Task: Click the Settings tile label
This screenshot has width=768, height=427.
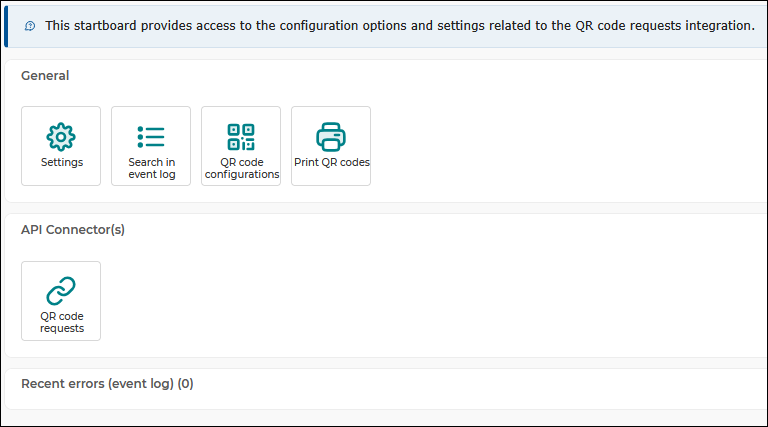Action: [x=62, y=162]
